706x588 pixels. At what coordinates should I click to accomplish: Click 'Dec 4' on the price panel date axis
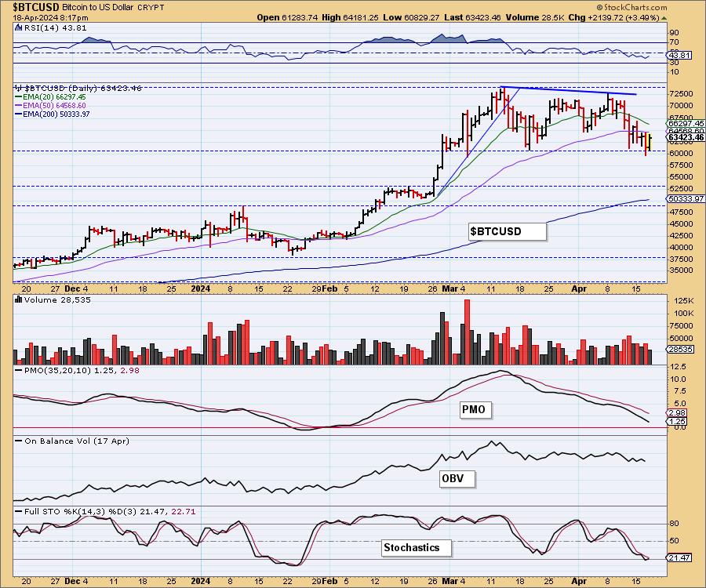coord(77,289)
